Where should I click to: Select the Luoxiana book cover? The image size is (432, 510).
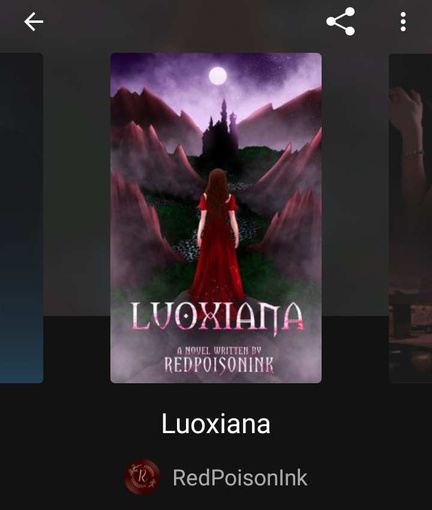(x=216, y=218)
